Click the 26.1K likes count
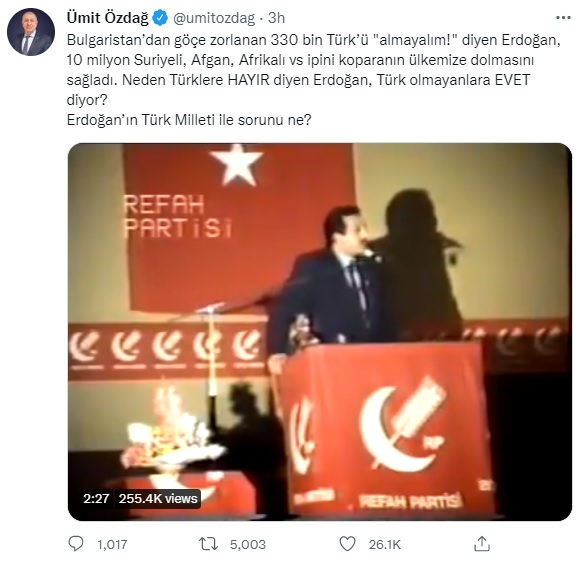Screen dimensions: 587x564 pos(384,544)
